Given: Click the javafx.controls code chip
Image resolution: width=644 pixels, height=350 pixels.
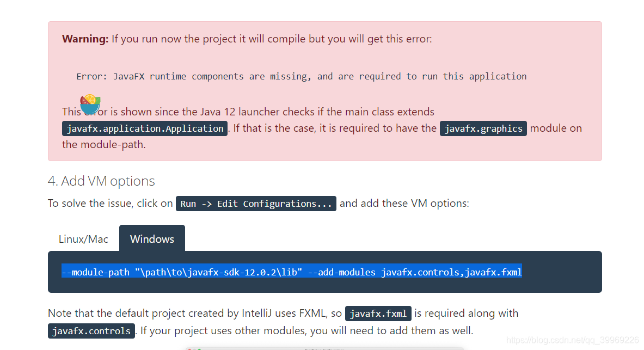Looking at the screenshot, I should point(91,330).
